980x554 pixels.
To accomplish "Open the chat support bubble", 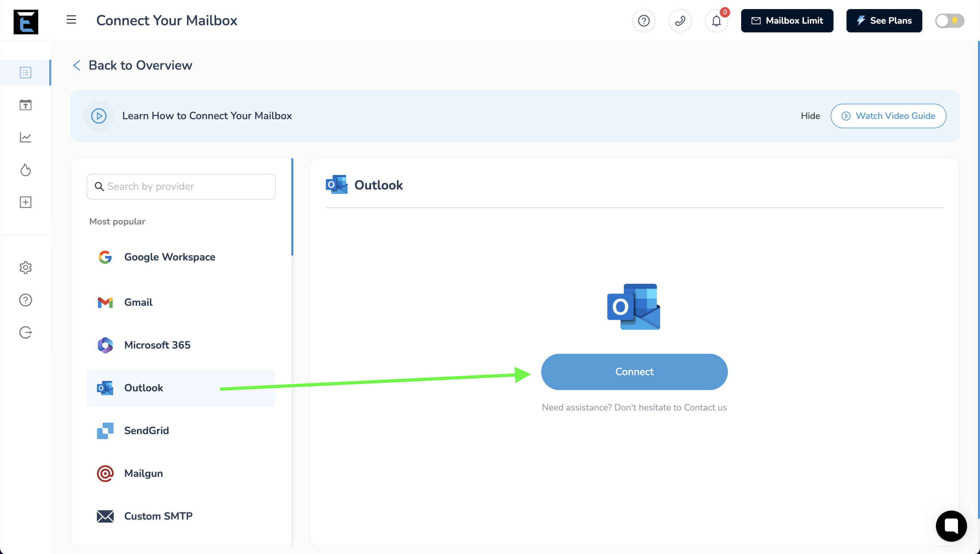I will [x=951, y=526].
